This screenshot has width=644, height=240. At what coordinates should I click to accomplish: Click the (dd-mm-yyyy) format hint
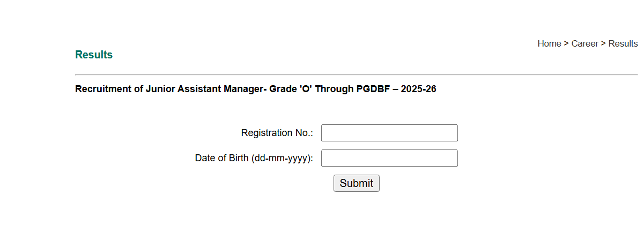click(x=282, y=158)
